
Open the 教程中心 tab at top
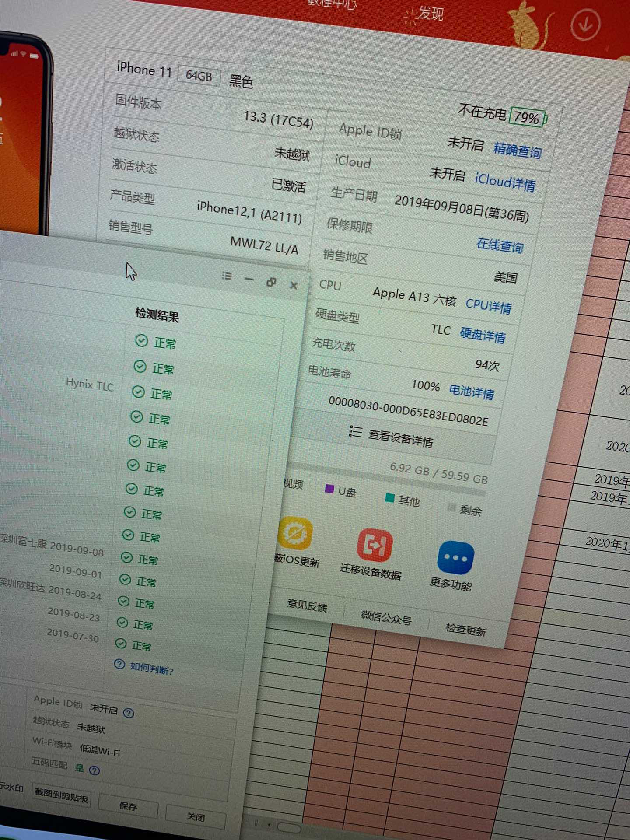point(332,3)
